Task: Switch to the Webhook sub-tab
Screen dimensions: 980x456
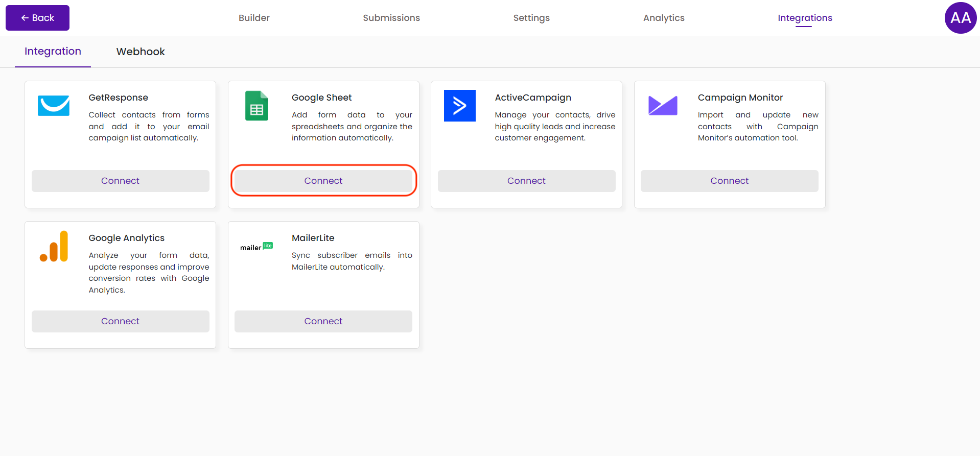Action: pyautogui.click(x=141, y=52)
